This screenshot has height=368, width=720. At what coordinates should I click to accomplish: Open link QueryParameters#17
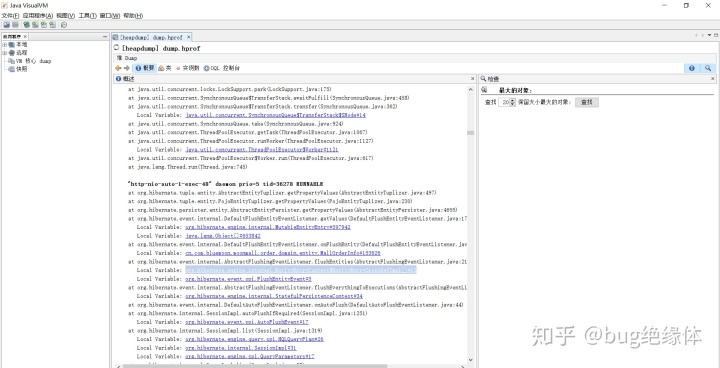pyautogui.click(x=249, y=357)
